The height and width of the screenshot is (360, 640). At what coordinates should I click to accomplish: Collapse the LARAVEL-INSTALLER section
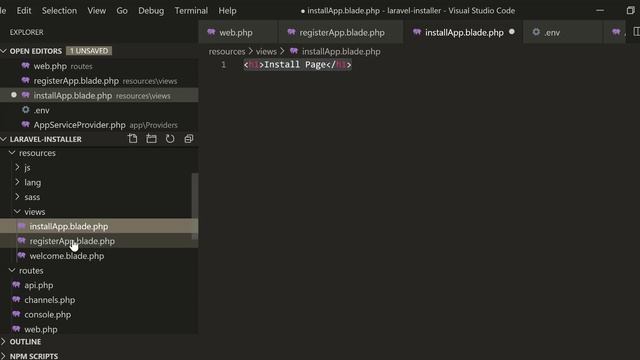(x=4, y=139)
